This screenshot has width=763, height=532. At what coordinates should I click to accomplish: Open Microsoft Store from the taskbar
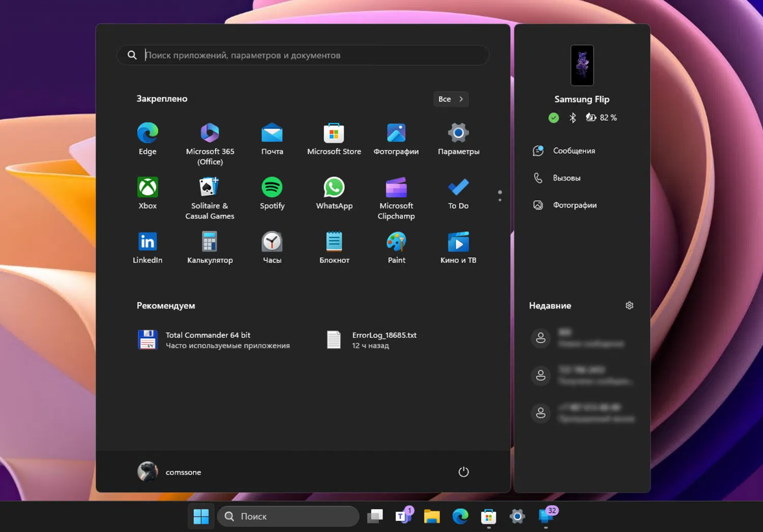pyautogui.click(x=489, y=516)
